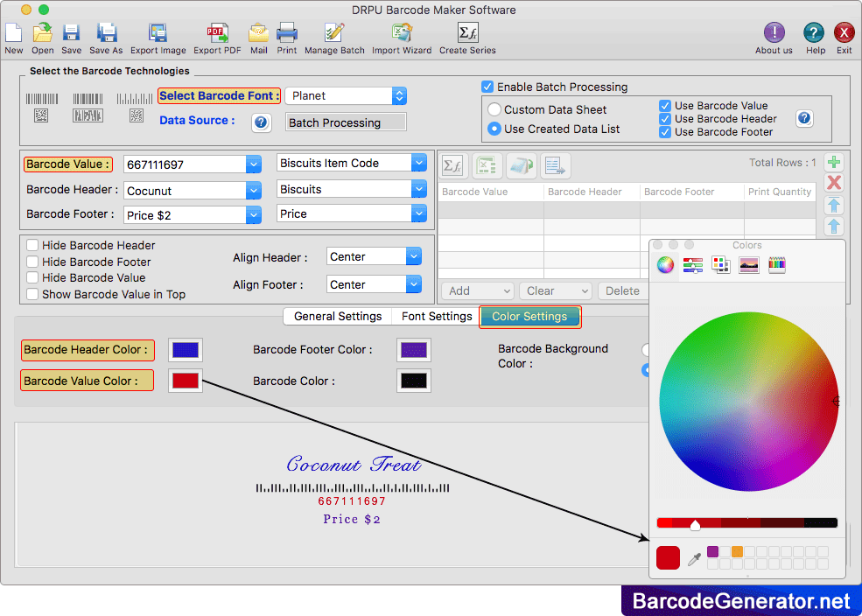Toggle Use Barcode Header checkbox

[664, 119]
